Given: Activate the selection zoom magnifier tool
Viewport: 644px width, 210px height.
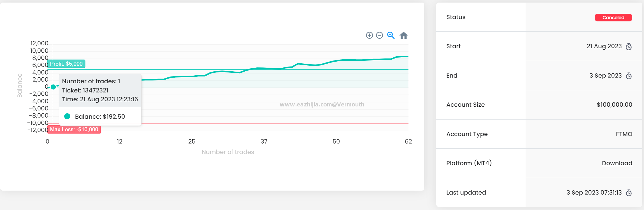Looking at the screenshot, I should click(391, 35).
